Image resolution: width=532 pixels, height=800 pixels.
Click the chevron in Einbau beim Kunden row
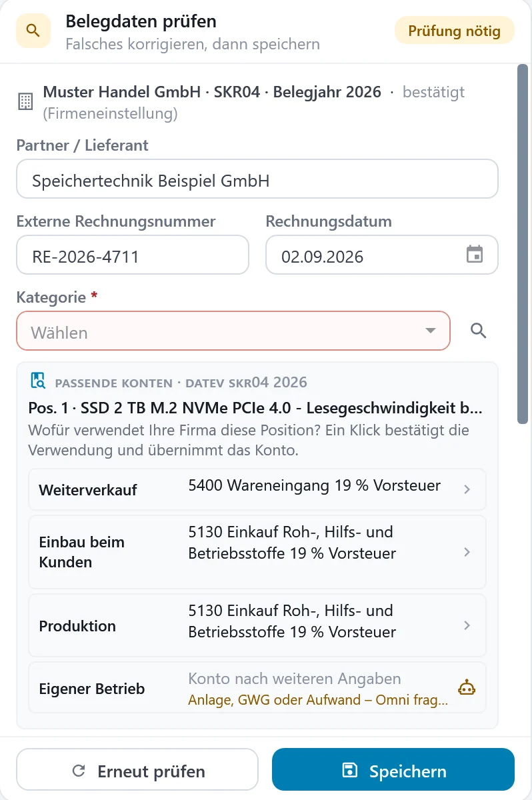tap(467, 552)
